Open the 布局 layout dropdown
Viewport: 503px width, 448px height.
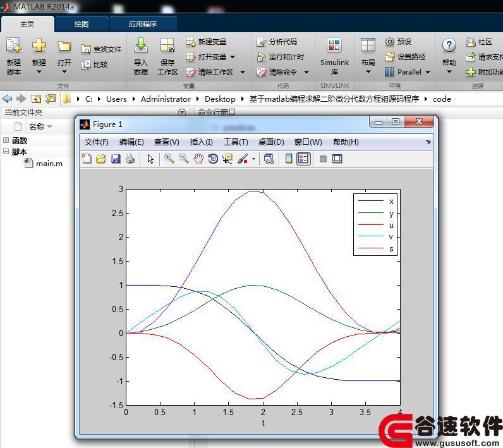coord(368,56)
